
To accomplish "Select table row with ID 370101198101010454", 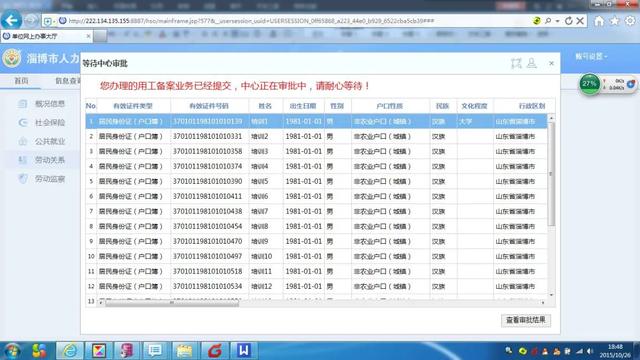I will pos(316,227).
